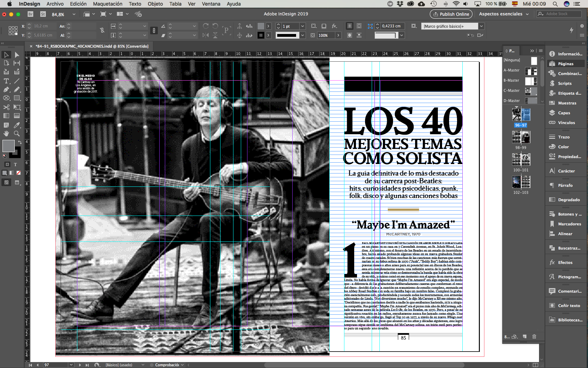The width and height of the screenshot is (588, 368).
Task: Open the Ventana menu
Action: [211, 4]
